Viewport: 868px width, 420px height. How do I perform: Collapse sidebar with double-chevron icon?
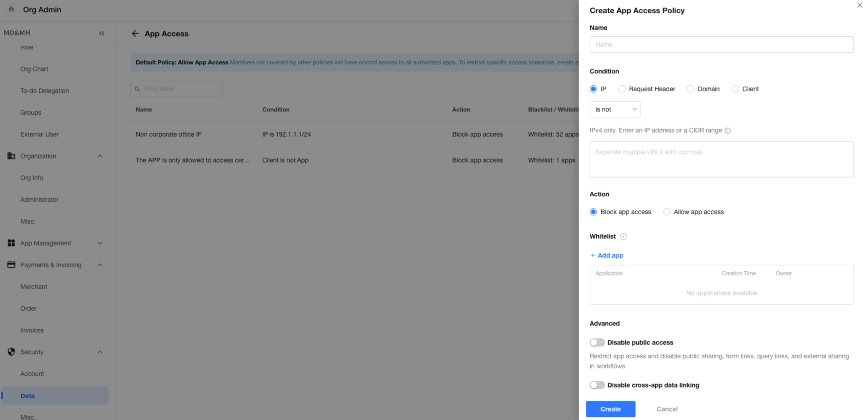tap(101, 33)
